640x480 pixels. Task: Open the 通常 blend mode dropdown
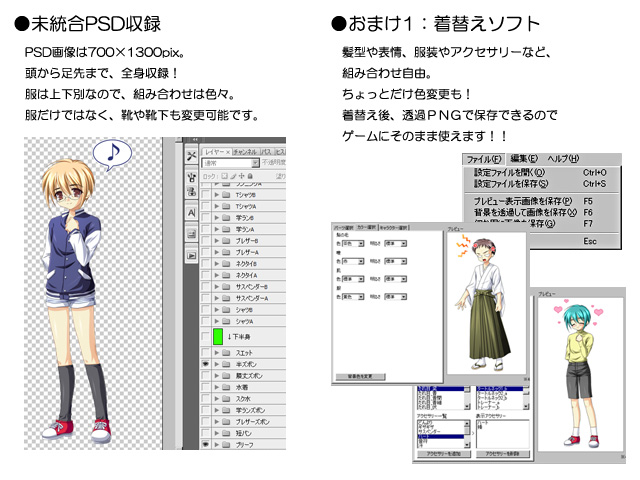click(231, 163)
